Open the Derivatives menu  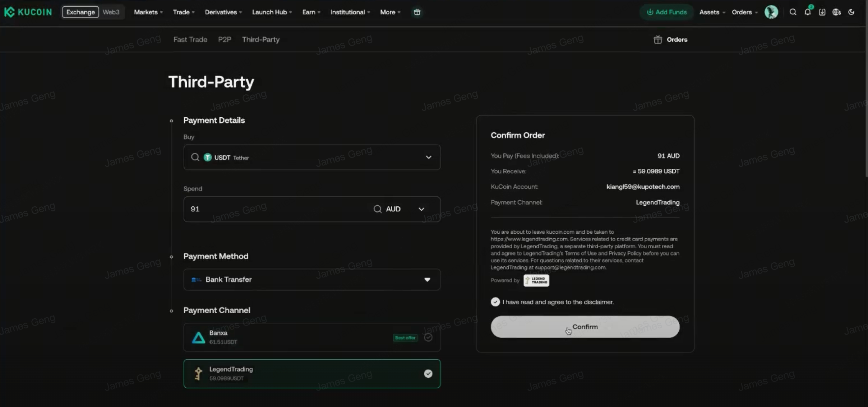click(x=223, y=12)
